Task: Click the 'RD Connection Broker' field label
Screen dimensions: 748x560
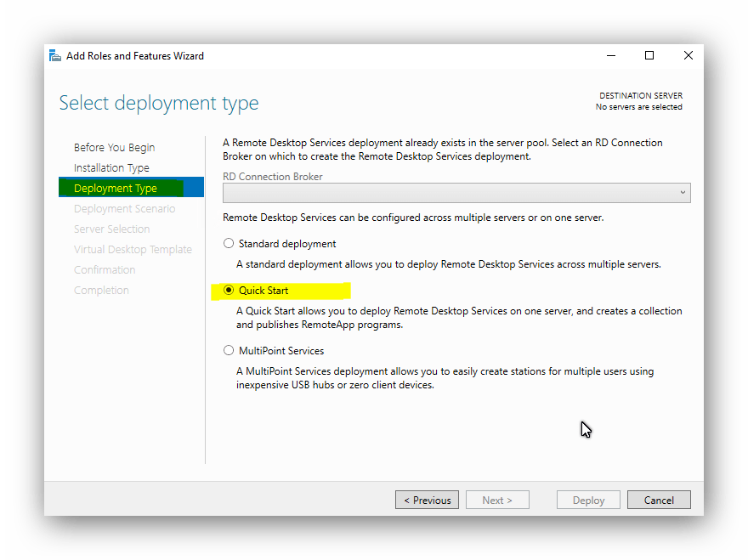Action: [x=272, y=177]
